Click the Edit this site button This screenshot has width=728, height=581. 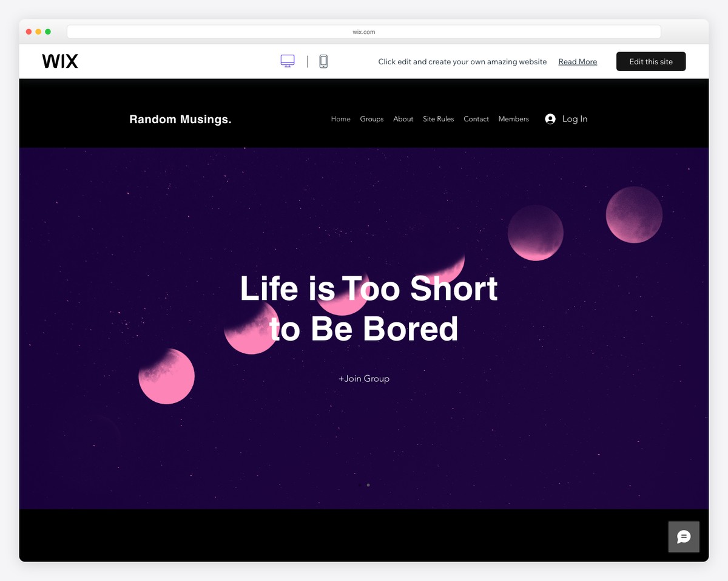click(650, 61)
